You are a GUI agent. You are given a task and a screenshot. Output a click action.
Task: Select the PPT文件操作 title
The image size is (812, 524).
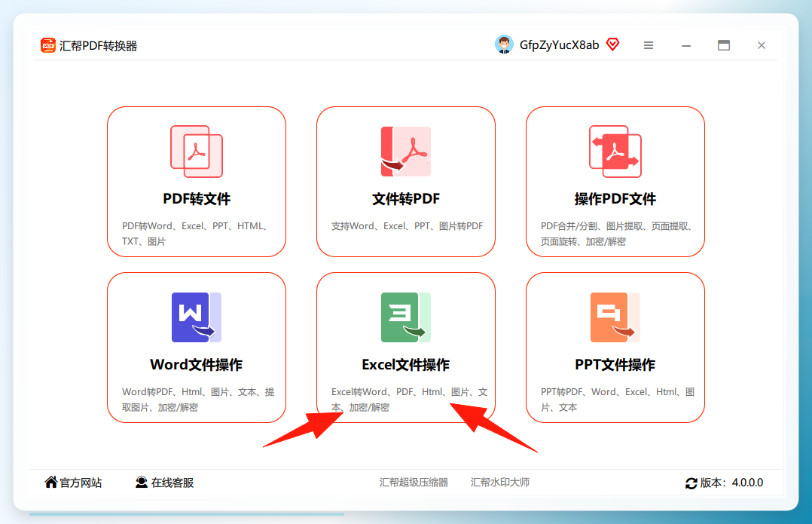point(615,365)
